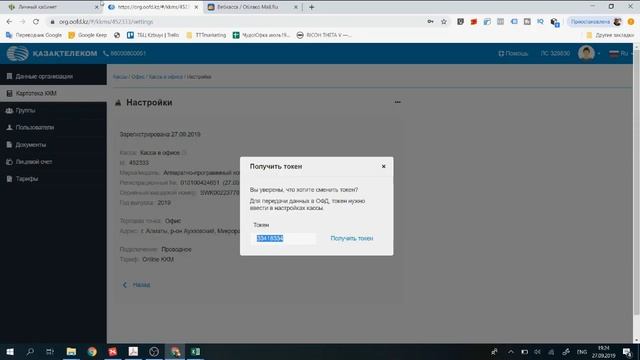Click the Казахтелеком logo
Image resolution: width=640 pixels, height=360 pixels.
point(52,53)
